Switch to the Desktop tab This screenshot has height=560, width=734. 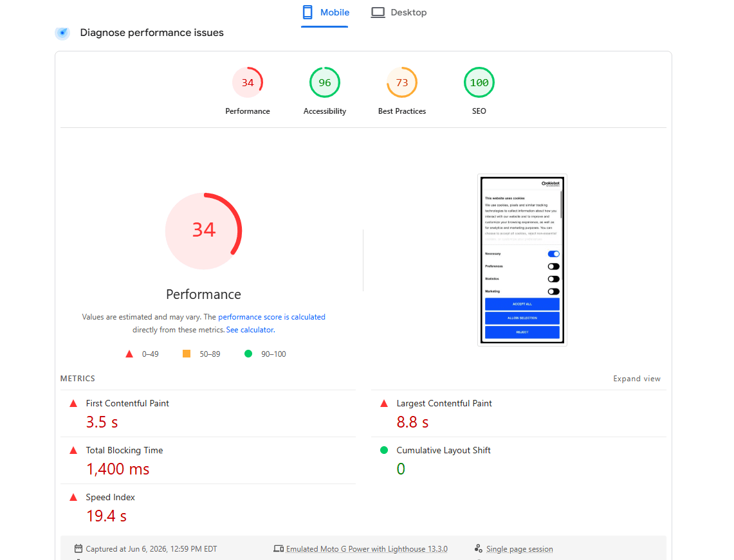click(x=399, y=13)
